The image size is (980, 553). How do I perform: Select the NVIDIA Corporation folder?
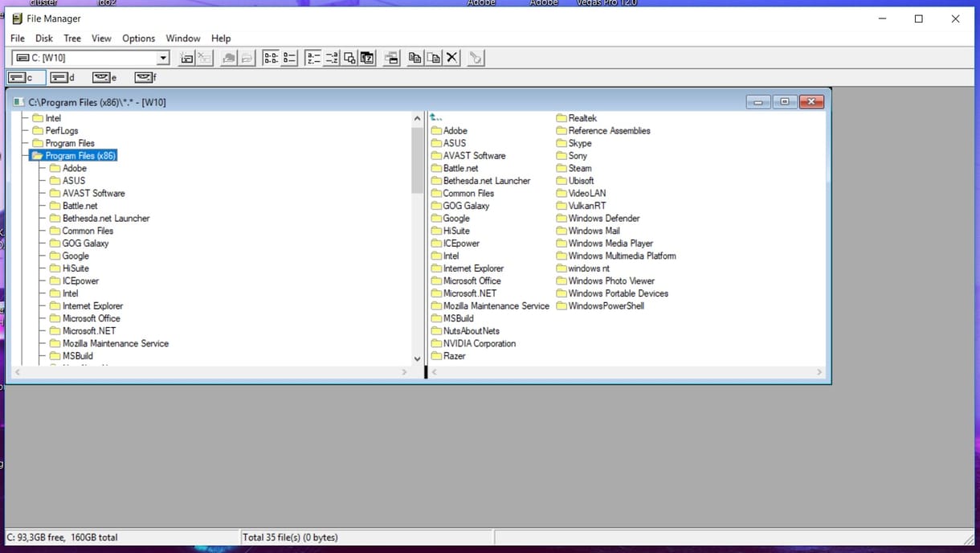click(x=473, y=343)
